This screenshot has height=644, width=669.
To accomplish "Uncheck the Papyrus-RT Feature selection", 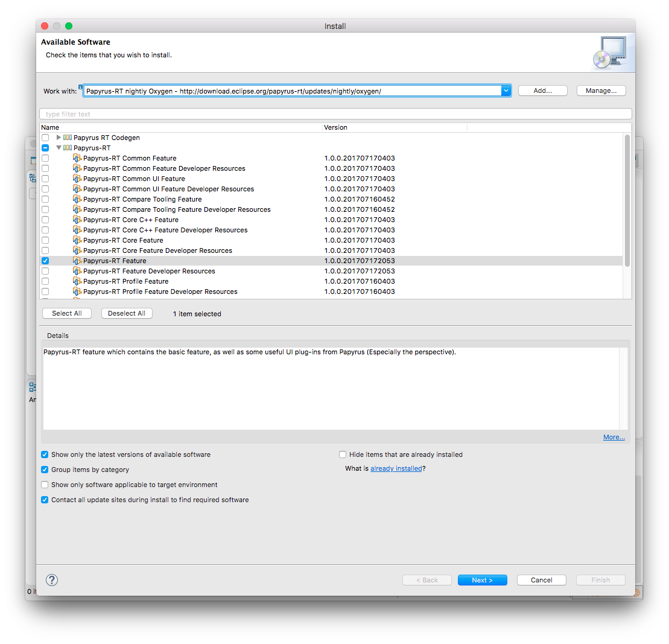I will [45, 260].
